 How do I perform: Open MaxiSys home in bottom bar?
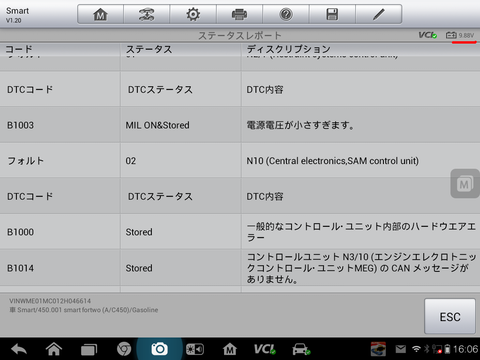coord(230,349)
